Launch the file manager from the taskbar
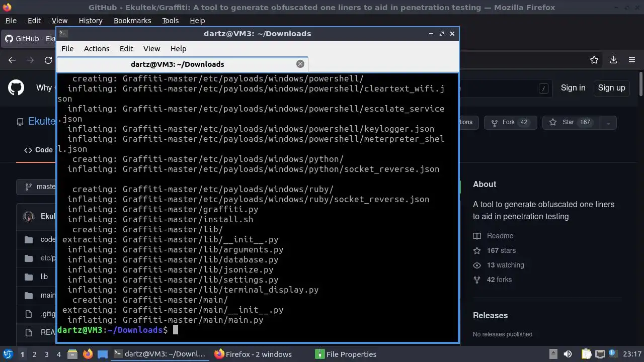 [x=72, y=354]
